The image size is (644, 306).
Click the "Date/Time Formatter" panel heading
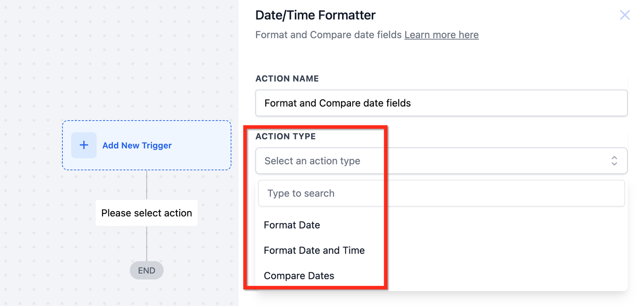(x=315, y=15)
